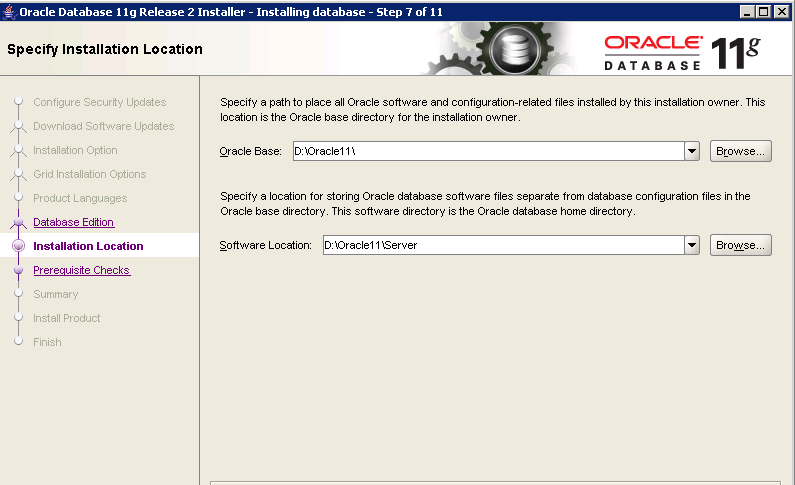The image size is (795, 485).
Task: Click the Oracle Base label
Action: [250, 151]
